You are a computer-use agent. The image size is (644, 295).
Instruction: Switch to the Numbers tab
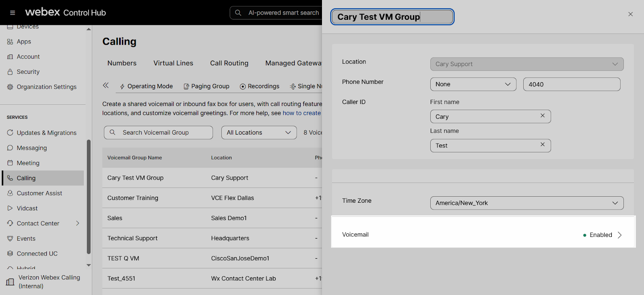click(122, 63)
